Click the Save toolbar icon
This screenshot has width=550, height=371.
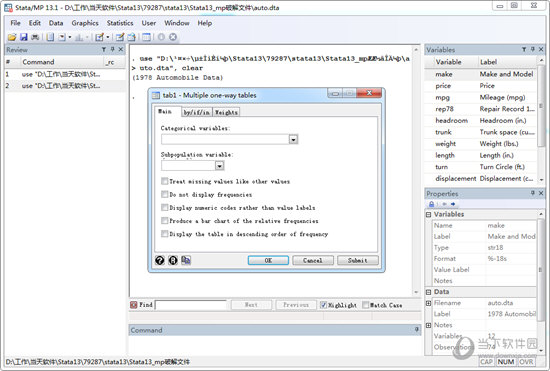pos(24,37)
